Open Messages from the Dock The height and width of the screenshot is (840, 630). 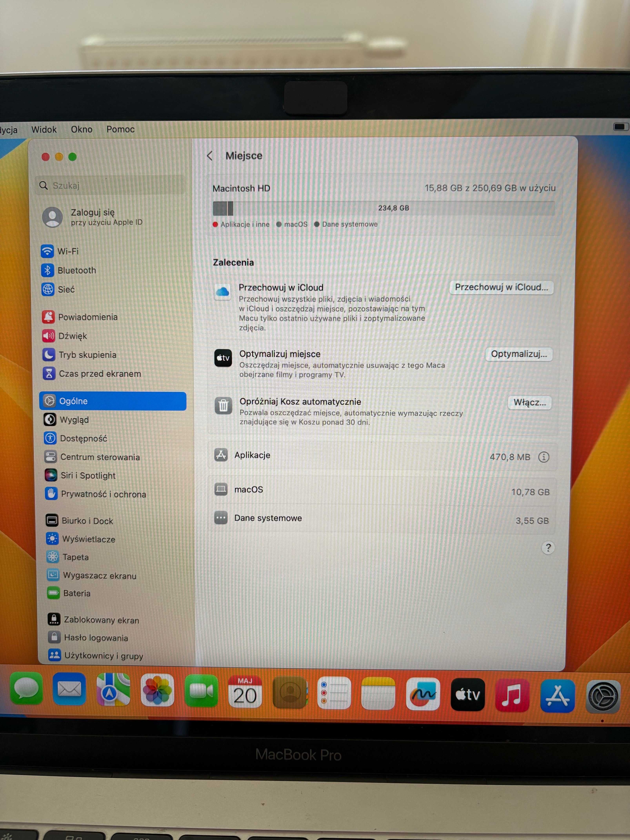tap(26, 688)
